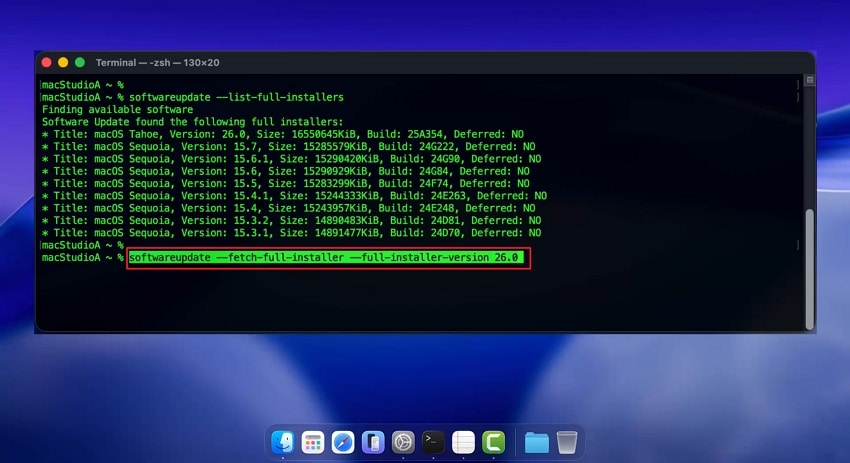Open the green Camtasia icon in Dock
850x463 pixels.
pyautogui.click(x=493, y=442)
